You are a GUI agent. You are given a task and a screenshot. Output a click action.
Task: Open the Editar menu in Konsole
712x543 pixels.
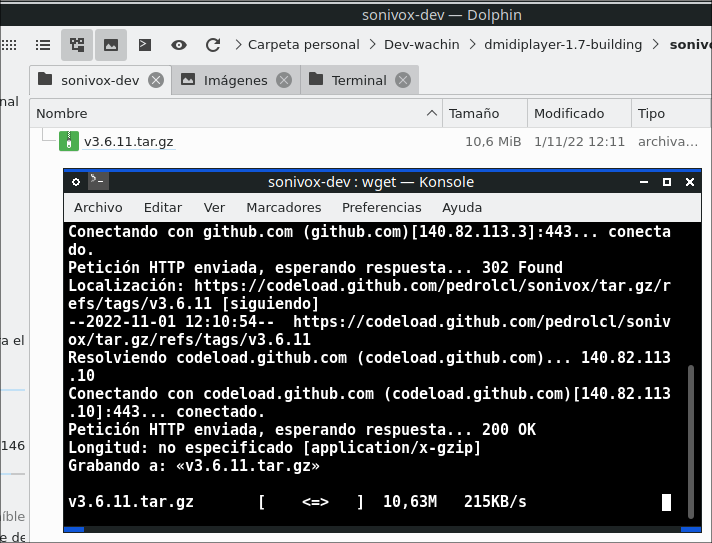point(163,207)
